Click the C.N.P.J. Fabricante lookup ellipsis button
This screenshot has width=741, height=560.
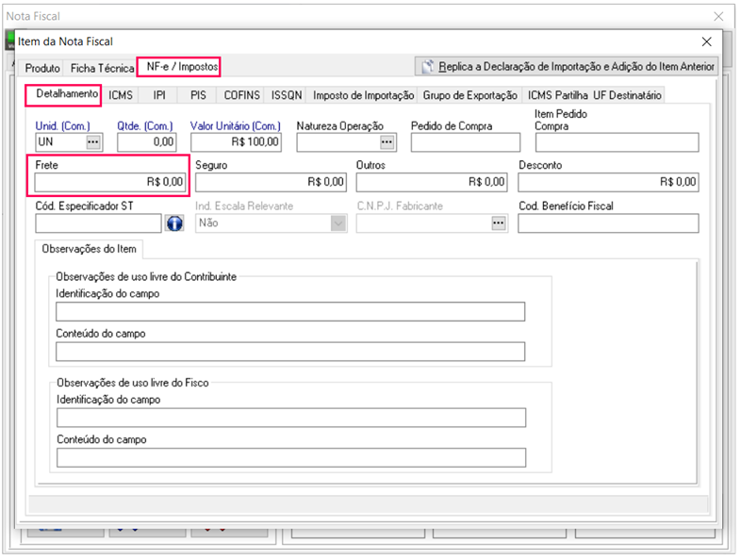tap(499, 223)
